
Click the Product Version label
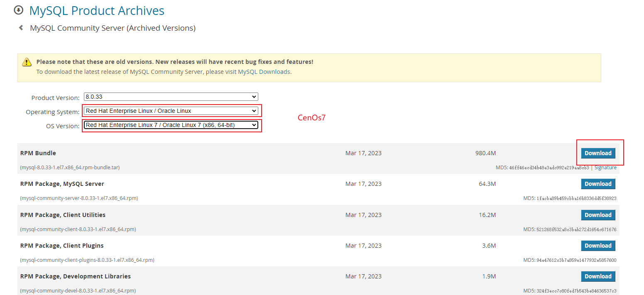pos(55,98)
